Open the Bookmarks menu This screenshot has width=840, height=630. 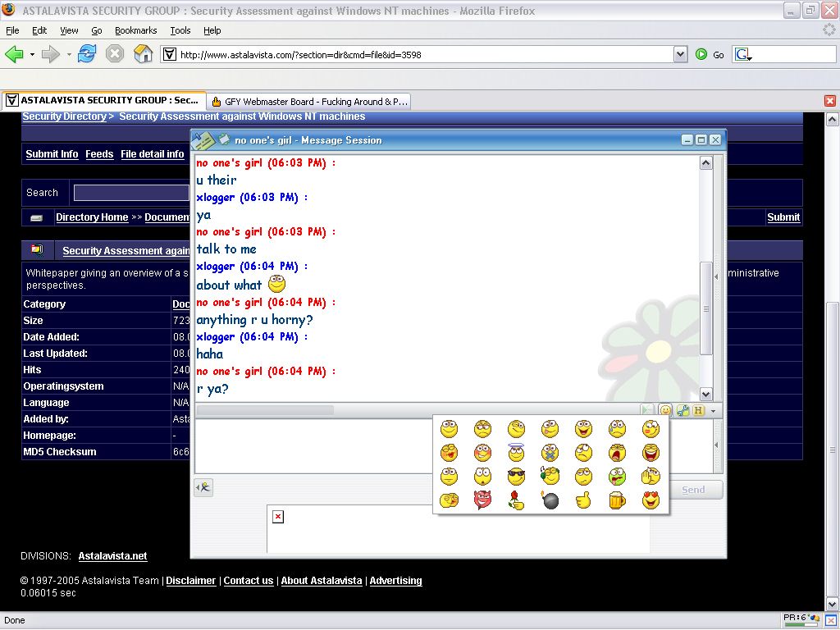tap(135, 30)
